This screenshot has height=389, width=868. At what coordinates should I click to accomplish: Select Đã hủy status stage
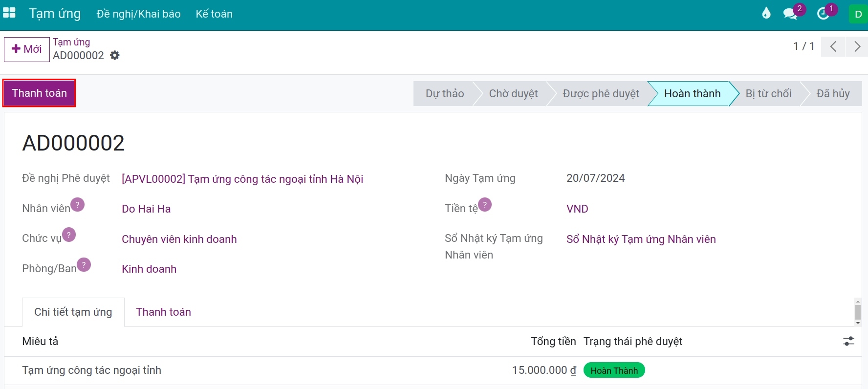833,93
